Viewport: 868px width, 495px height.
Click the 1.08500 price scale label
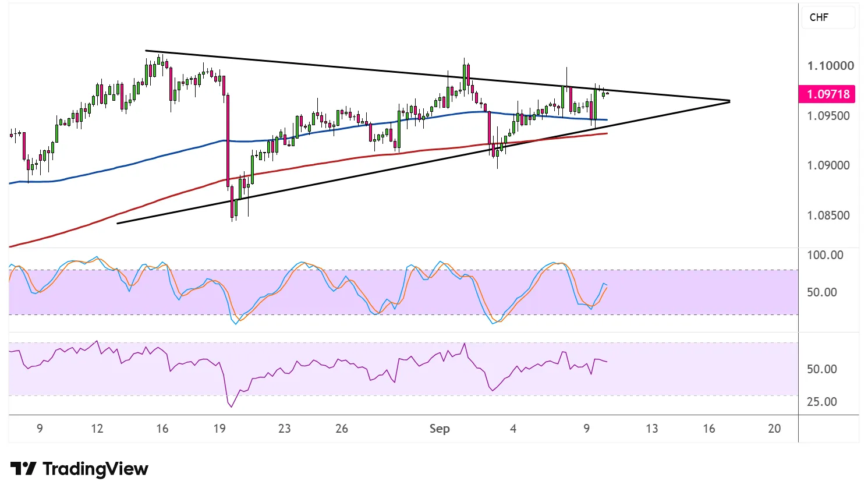[828, 215]
